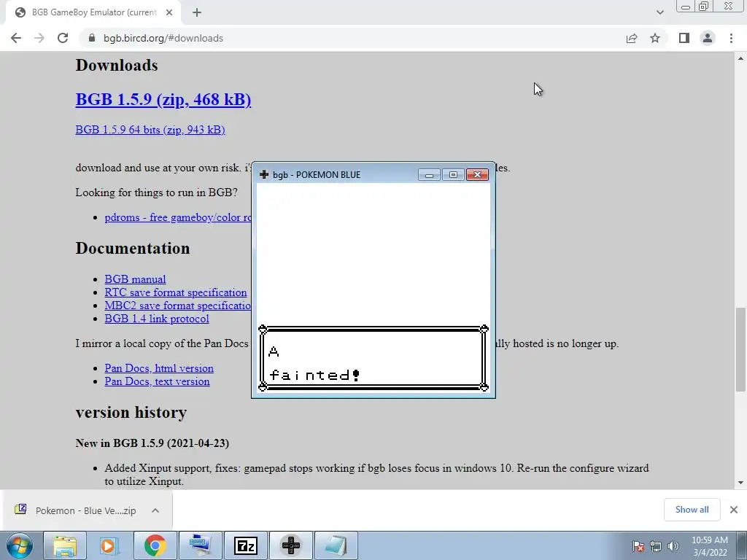Go back in Chrome browser history

(x=16, y=38)
